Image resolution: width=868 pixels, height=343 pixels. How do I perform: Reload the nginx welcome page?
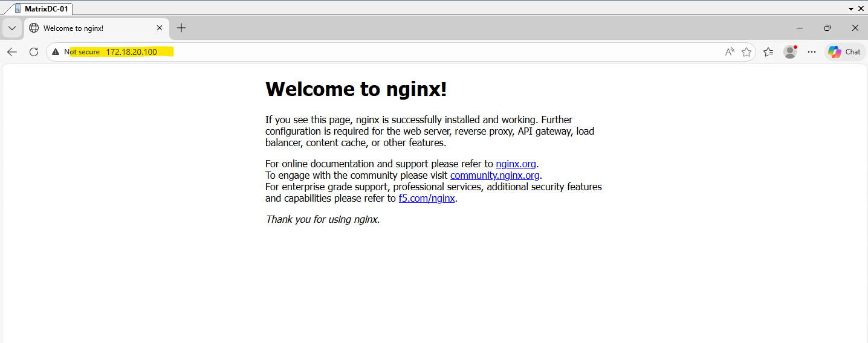[x=34, y=52]
